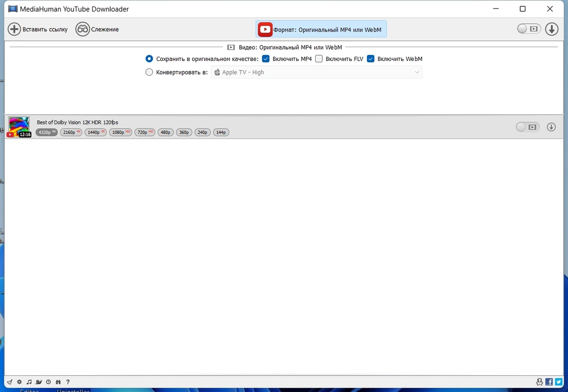Click the Dolby Vision video thumbnail
Image resolution: width=568 pixels, height=392 pixels.
19,127
